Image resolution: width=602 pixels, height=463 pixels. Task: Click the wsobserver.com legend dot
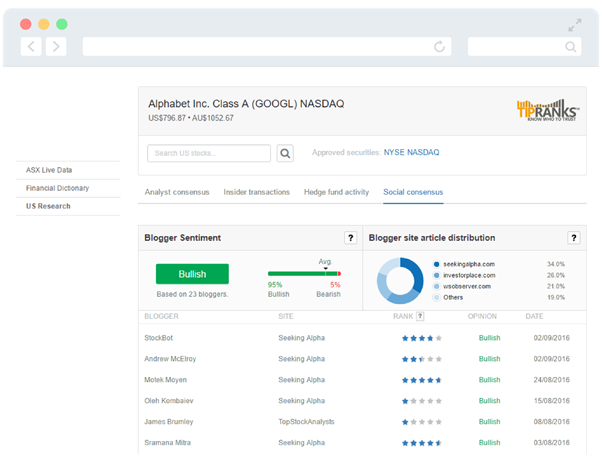click(x=436, y=286)
